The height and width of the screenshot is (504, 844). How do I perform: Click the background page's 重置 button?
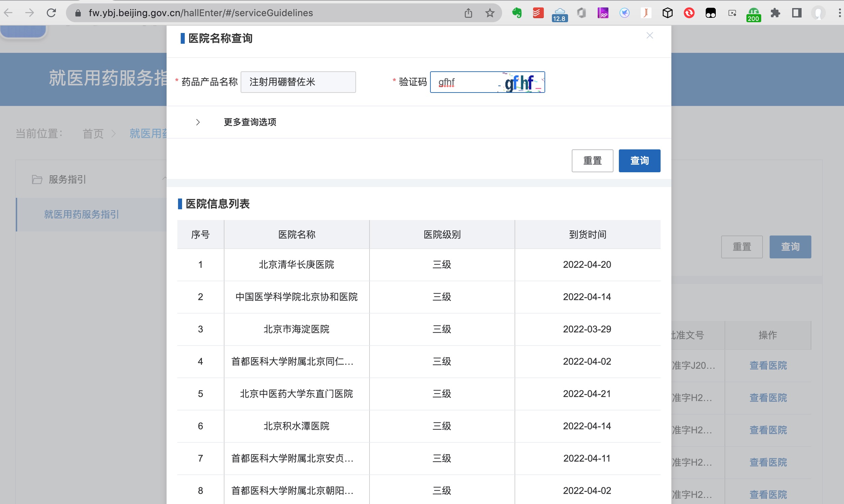[x=741, y=247]
